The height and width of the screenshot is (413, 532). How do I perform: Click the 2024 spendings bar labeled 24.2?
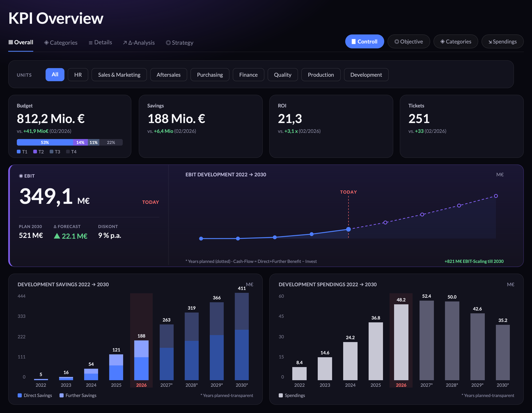coord(350,361)
